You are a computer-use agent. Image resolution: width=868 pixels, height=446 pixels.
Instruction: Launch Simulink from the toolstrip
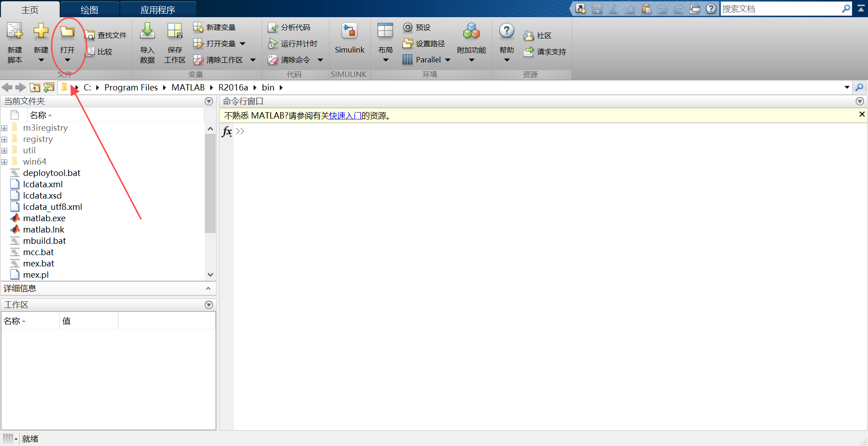(x=349, y=38)
